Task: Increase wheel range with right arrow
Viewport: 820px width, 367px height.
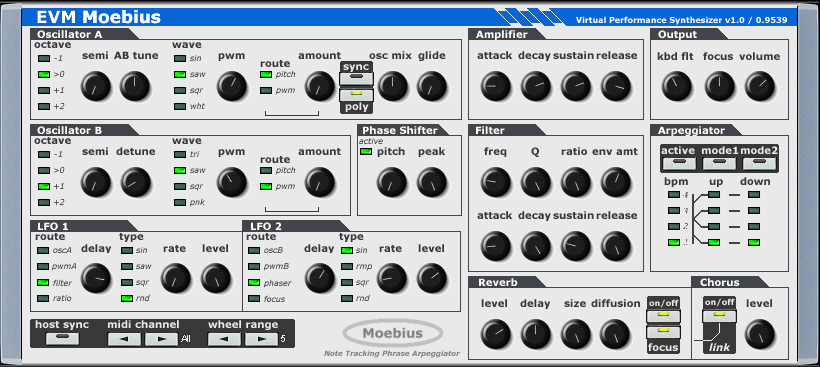Action: point(261,339)
